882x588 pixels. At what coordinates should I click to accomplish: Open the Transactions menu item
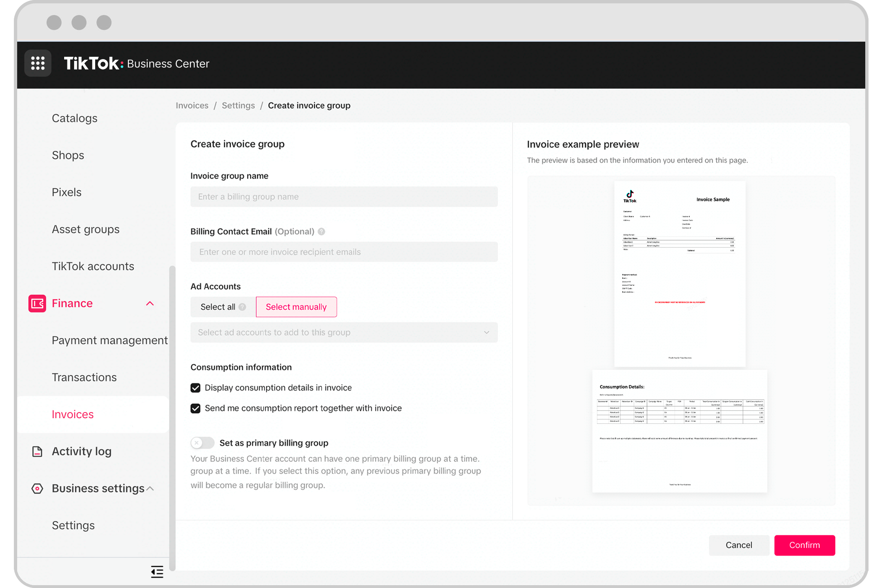pos(84,376)
